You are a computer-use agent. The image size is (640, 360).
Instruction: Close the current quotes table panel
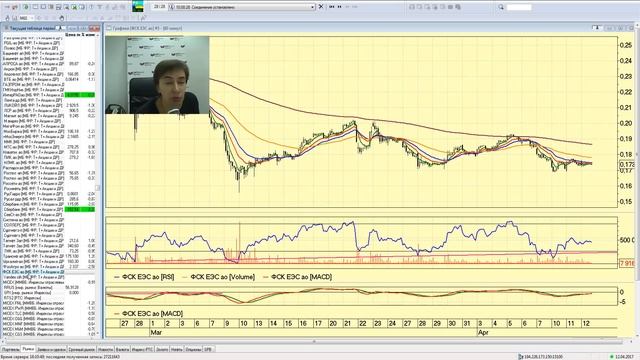(94, 28)
